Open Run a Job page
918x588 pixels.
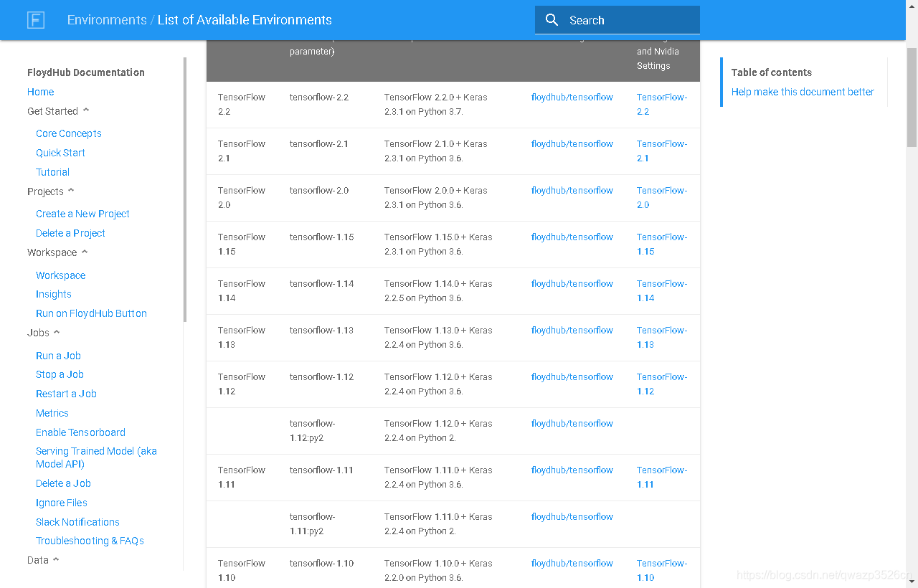click(58, 356)
